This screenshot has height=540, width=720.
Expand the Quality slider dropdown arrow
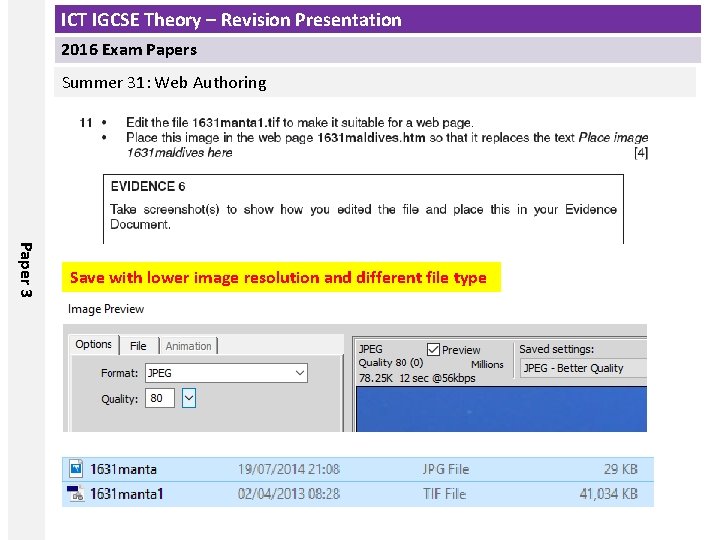point(189,398)
